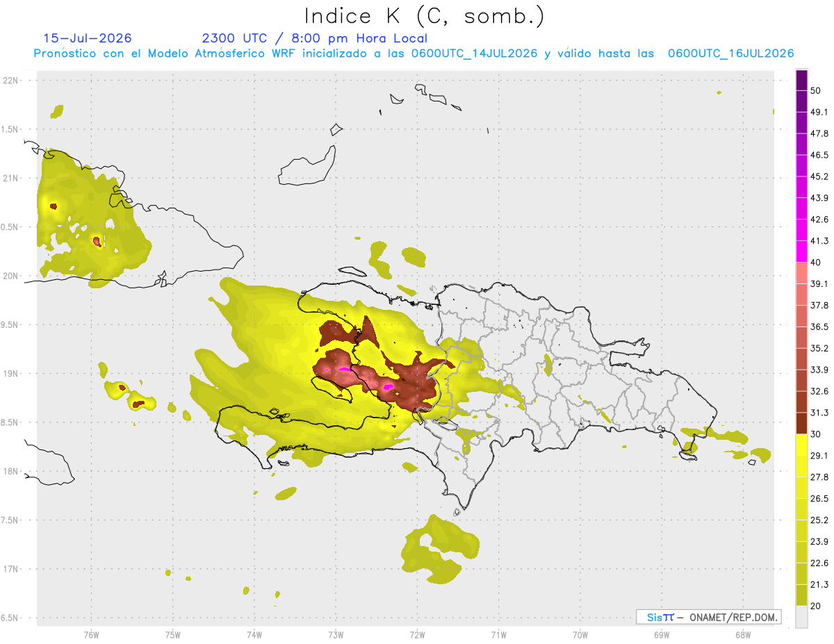Viewport: 834px width, 644px height.
Task: Click the colorbar value label 31.3
Action: click(819, 413)
